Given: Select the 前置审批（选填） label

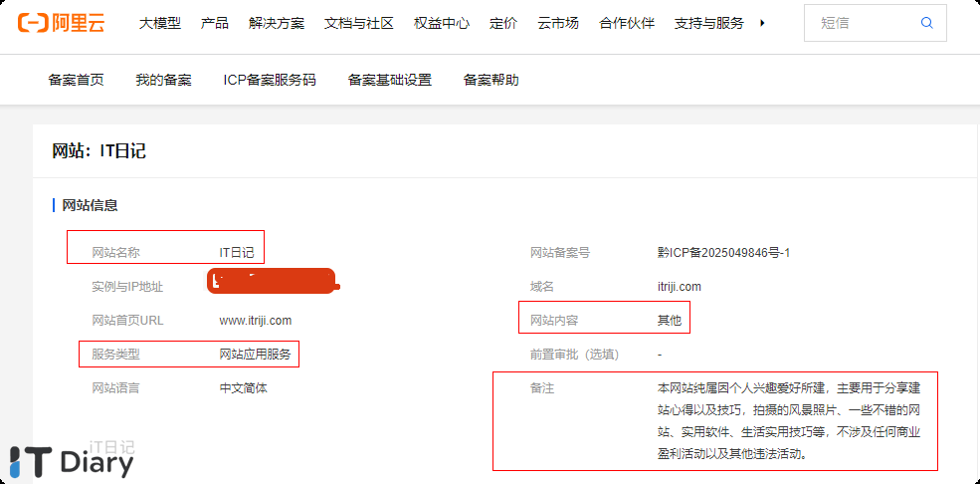Looking at the screenshot, I should point(574,355).
